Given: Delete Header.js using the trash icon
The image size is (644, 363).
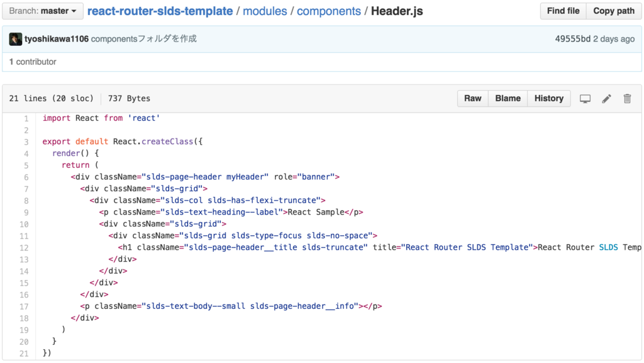Looking at the screenshot, I should click(626, 98).
